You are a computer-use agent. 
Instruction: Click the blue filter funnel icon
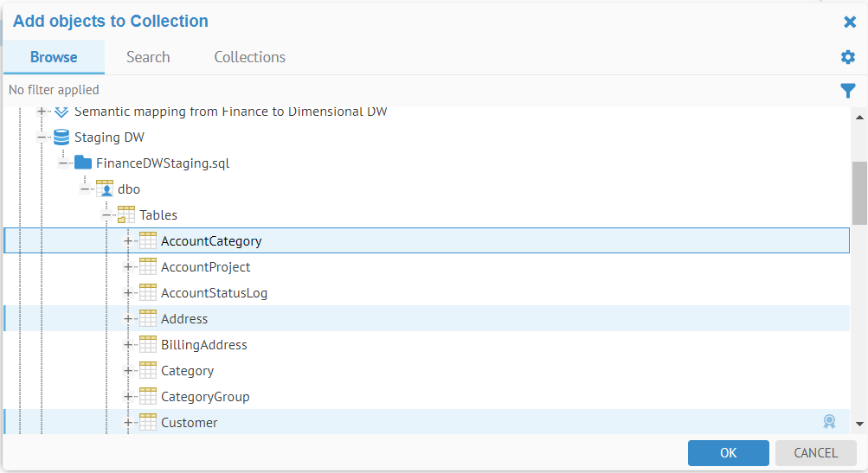coord(848,90)
